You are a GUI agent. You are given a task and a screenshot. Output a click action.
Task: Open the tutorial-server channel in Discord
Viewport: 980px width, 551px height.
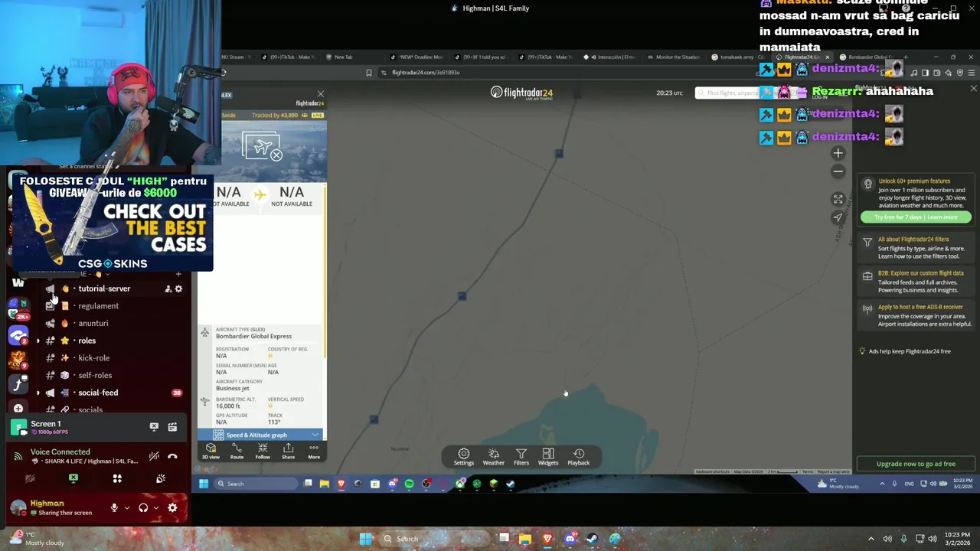tap(104, 289)
